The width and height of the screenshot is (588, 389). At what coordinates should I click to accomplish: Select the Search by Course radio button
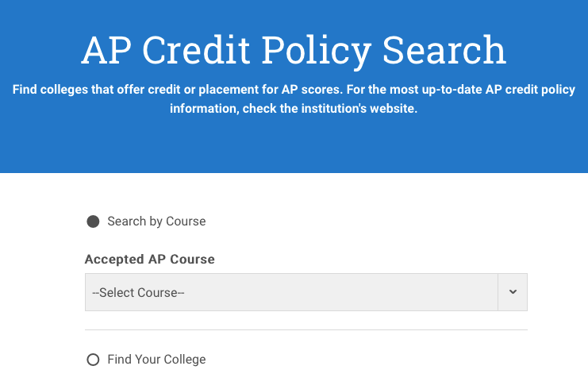(x=93, y=221)
